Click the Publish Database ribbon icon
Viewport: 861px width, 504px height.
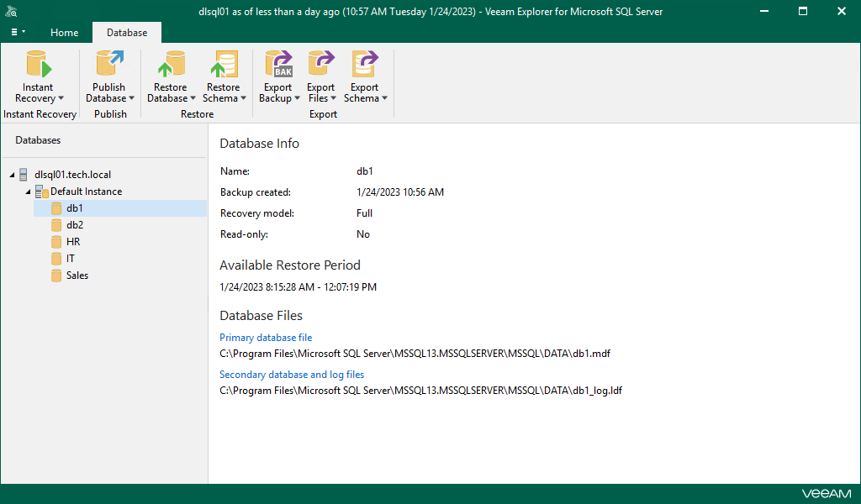110,63
